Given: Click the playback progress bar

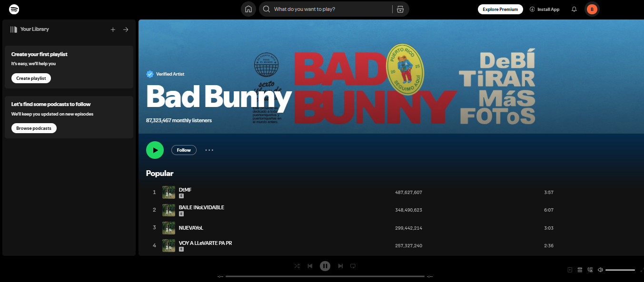Looking at the screenshot, I should pyautogui.click(x=325, y=276).
